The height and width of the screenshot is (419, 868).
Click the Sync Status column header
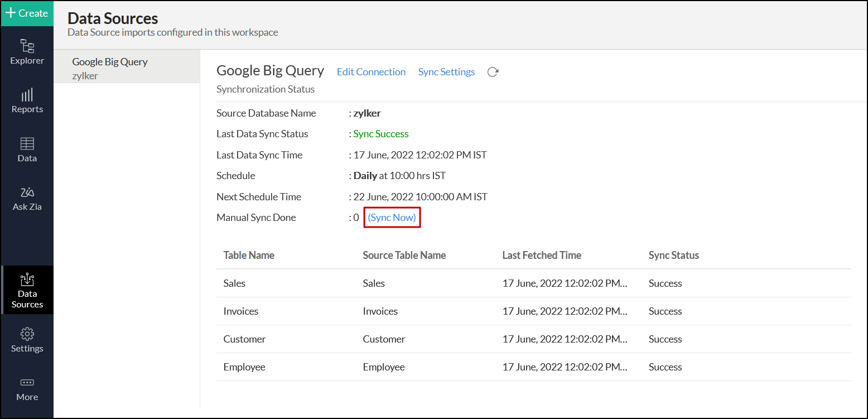click(x=673, y=256)
